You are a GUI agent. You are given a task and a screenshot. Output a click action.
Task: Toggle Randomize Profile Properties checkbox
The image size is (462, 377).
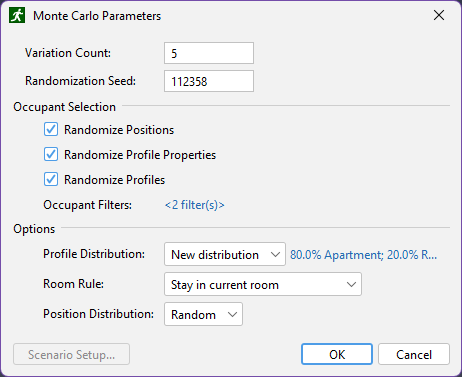pyautogui.click(x=51, y=154)
